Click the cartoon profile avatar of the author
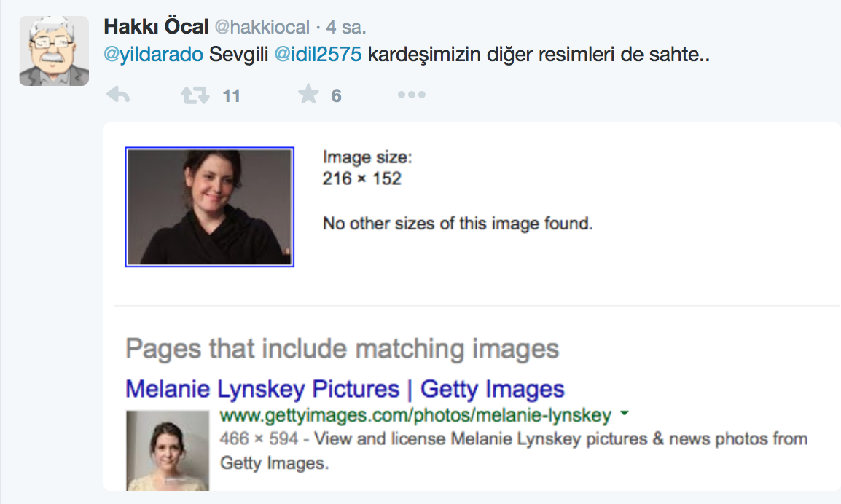The height and width of the screenshot is (504, 841). [54, 51]
